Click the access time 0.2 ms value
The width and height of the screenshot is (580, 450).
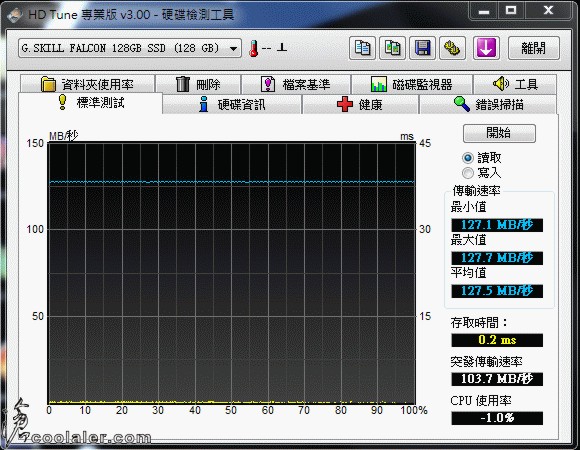(497, 340)
